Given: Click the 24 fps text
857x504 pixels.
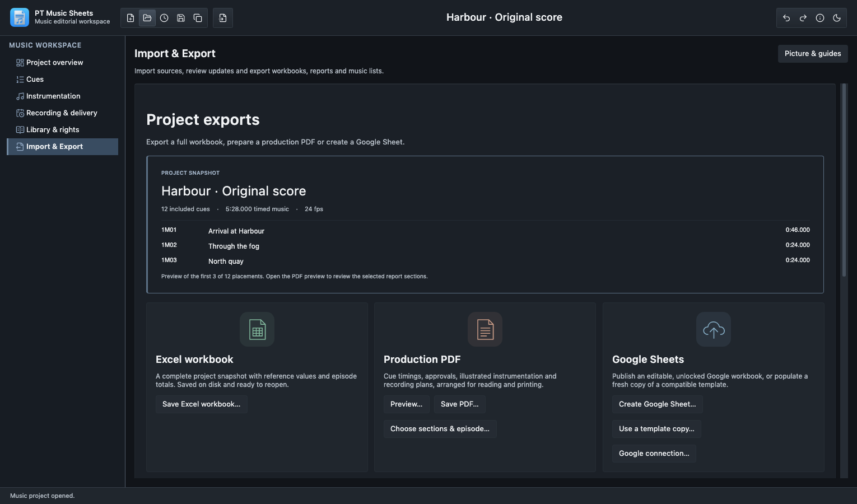Looking at the screenshot, I should 314,209.
